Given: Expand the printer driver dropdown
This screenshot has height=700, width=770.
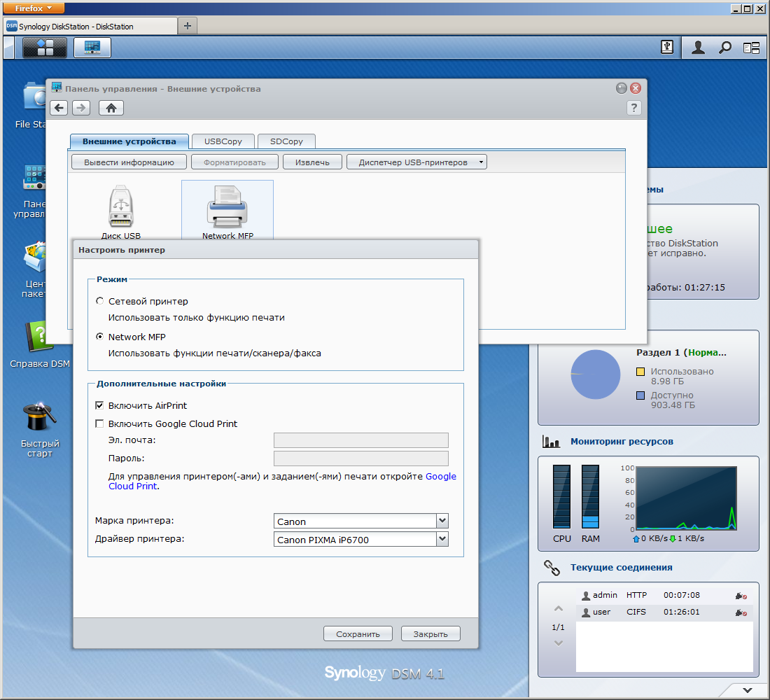Looking at the screenshot, I should click(x=442, y=539).
